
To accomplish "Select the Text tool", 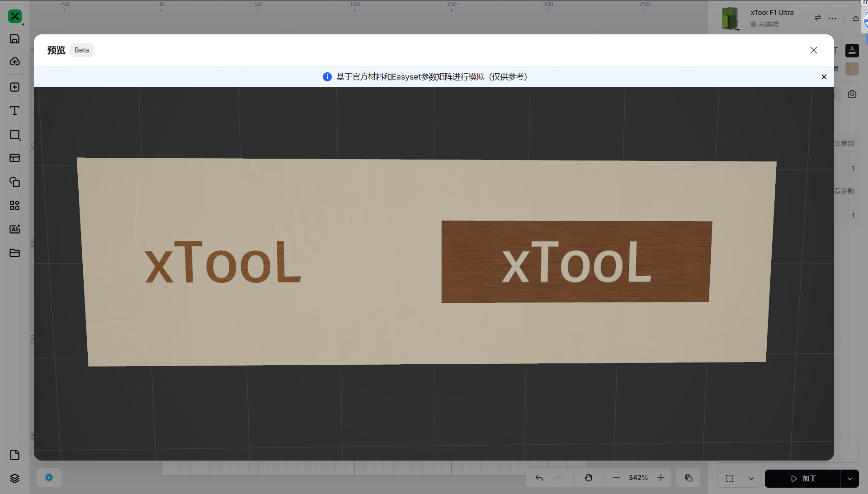I will pyautogui.click(x=14, y=111).
